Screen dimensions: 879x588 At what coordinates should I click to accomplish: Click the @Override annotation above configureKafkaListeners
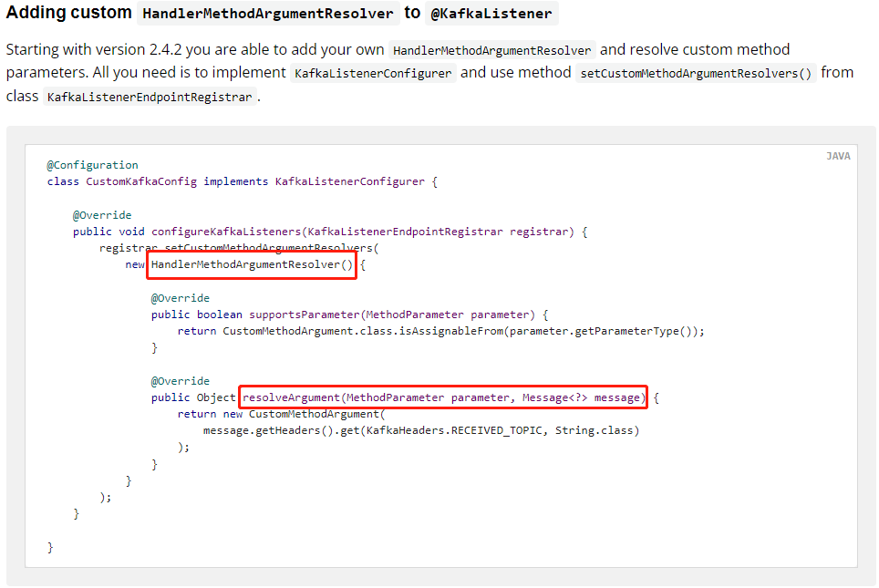tap(102, 215)
